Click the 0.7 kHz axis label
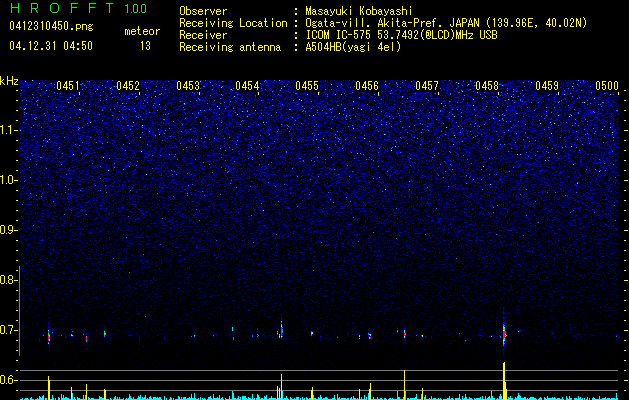The width and height of the screenshot is (629, 400). pyautogui.click(x=7, y=330)
